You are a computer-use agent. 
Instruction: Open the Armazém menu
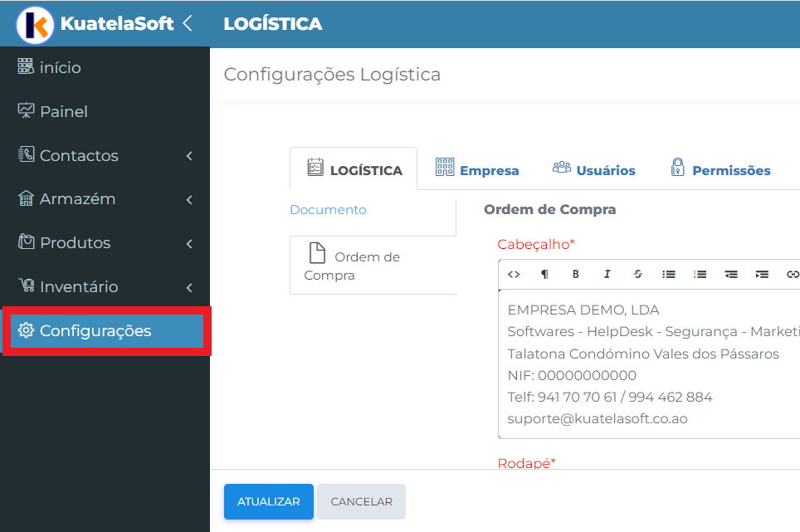[105, 199]
